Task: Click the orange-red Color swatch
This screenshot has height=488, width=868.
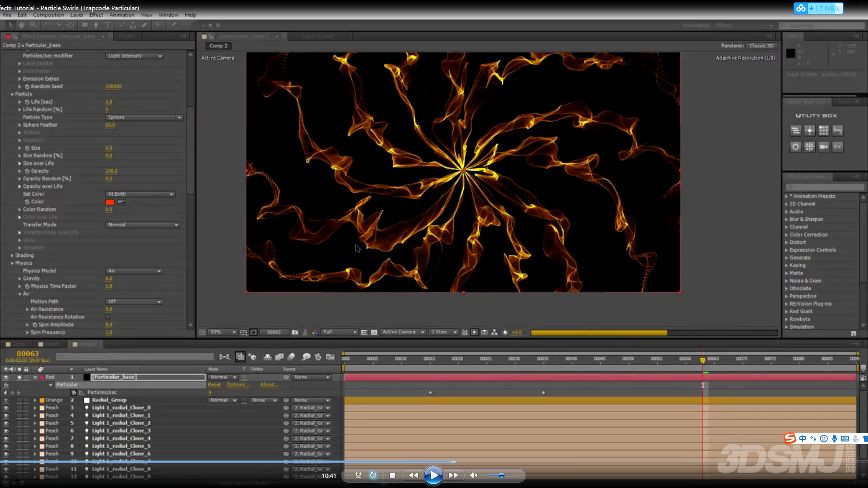Action: click(110, 202)
